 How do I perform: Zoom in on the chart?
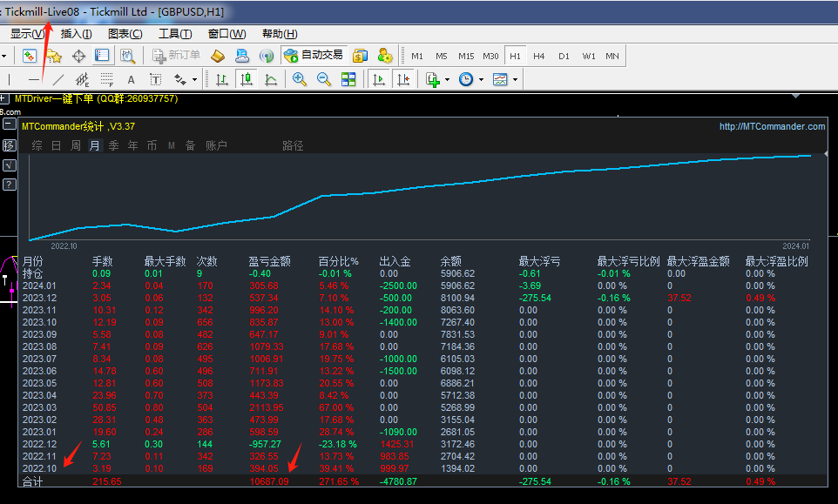[x=300, y=80]
